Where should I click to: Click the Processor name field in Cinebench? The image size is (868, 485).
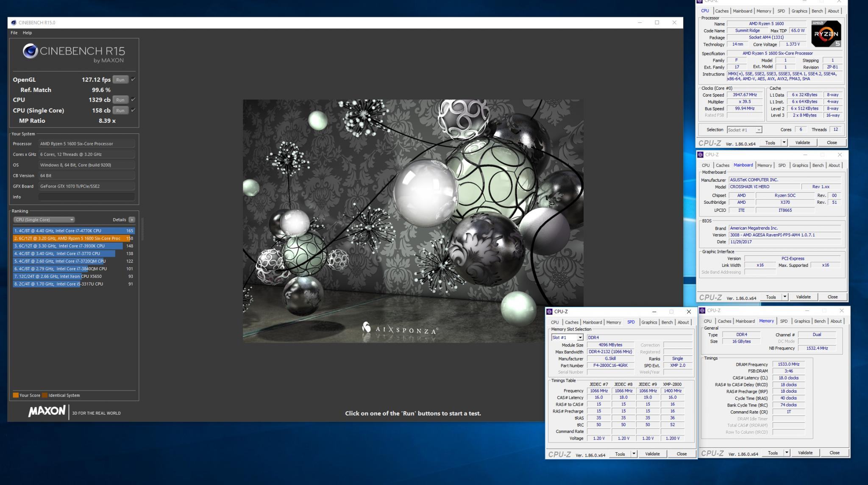(86, 144)
